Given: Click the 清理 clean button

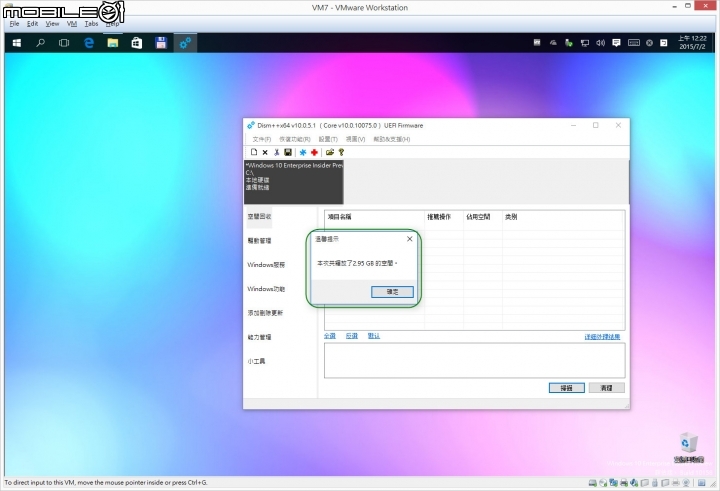Looking at the screenshot, I should [x=607, y=388].
